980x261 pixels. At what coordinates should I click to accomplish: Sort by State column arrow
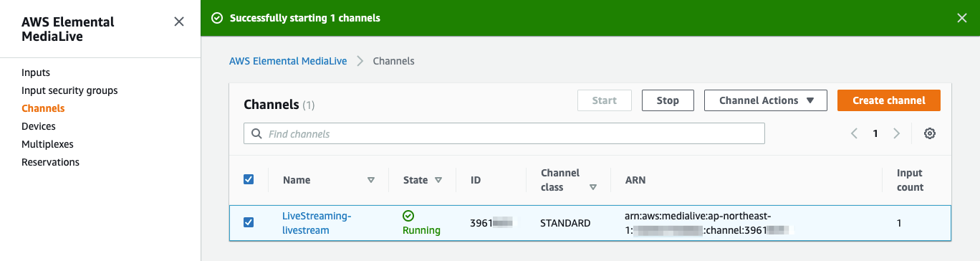pos(438,180)
